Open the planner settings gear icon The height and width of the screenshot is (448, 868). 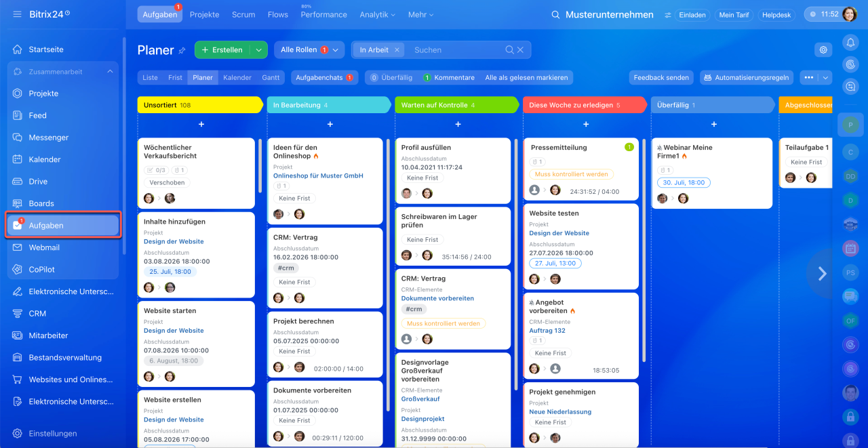coord(823,49)
